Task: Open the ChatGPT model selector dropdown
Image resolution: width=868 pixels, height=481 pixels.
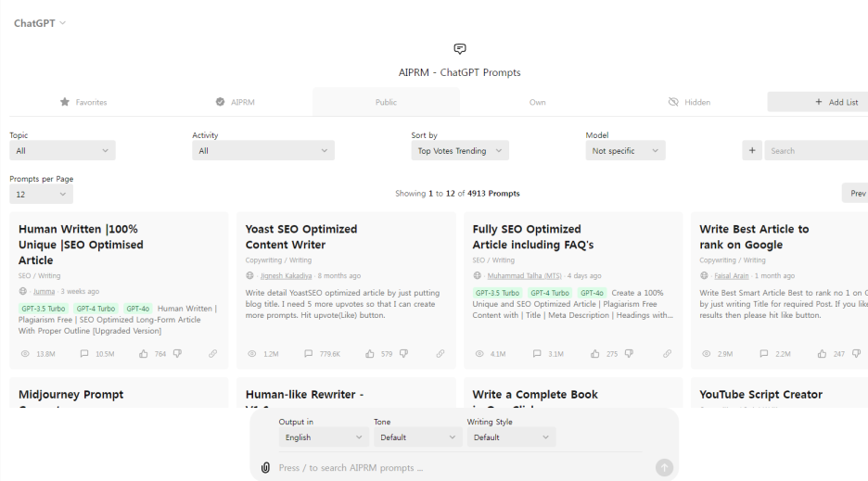Action: tap(39, 23)
